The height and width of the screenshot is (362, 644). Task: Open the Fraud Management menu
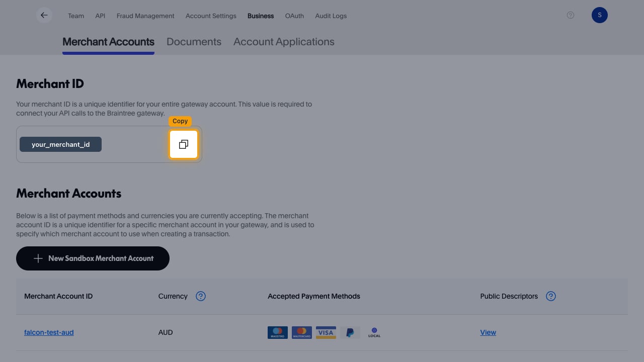click(145, 16)
